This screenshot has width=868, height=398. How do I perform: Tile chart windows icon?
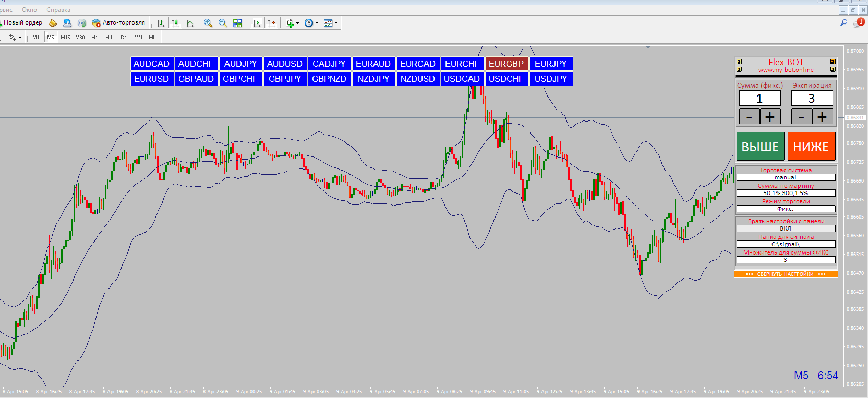[x=237, y=23]
